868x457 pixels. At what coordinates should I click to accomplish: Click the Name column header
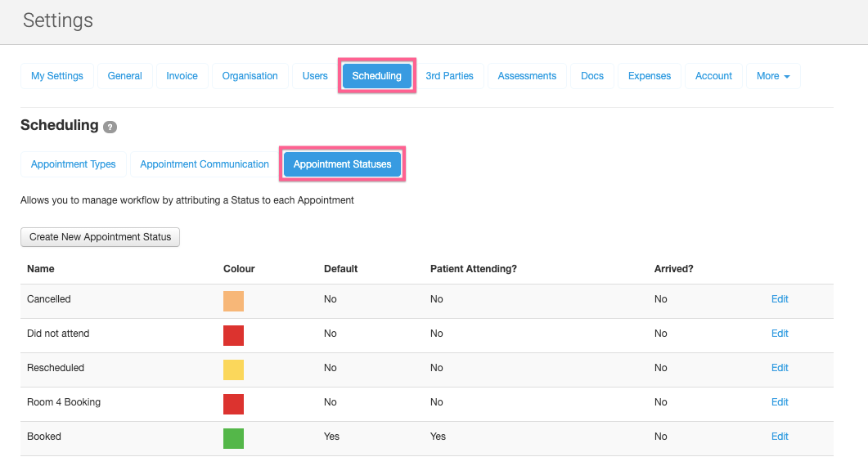[x=40, y=268]
